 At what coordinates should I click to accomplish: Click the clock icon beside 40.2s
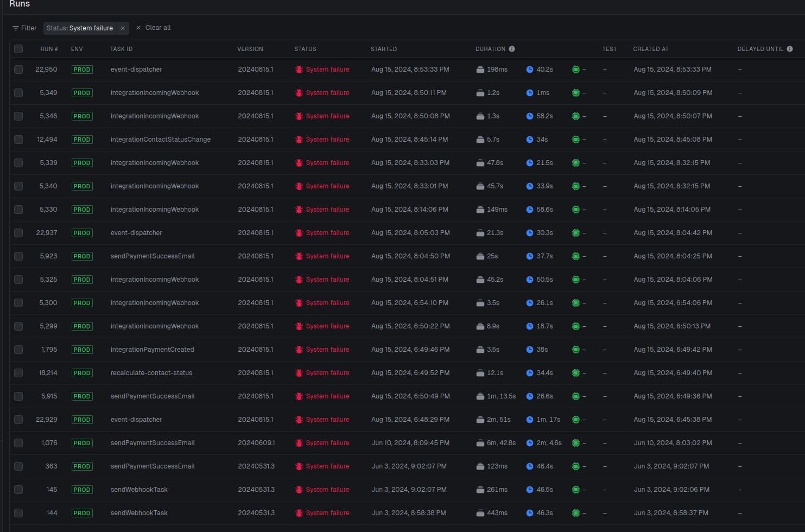[530, 69]
